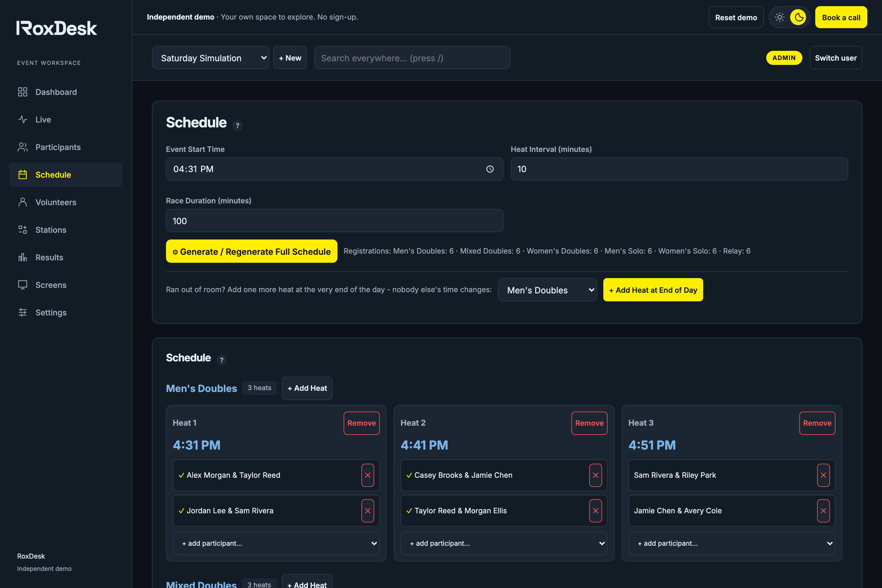Click Reset demo button
882x588 pixels.
[736, 17]
